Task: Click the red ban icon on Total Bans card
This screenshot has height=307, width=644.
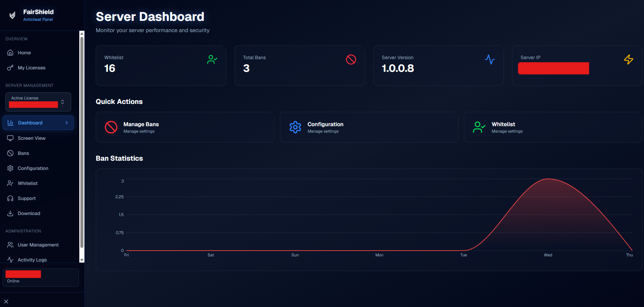Action: [x=351, y=59]
